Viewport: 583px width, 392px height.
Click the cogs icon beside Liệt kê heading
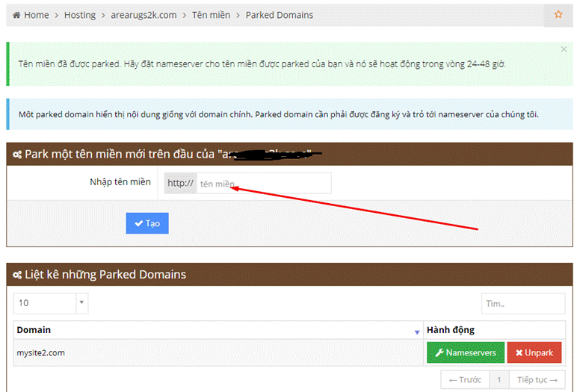point(17,275)
